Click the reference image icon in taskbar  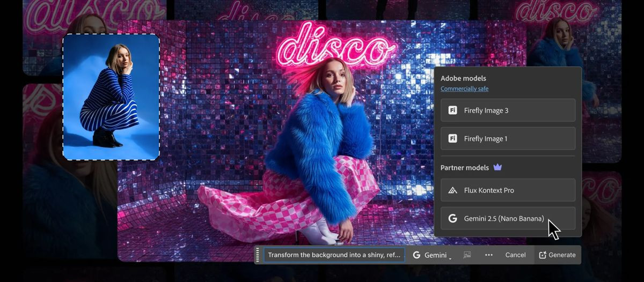pyautogui.click(x=467, y=255)
